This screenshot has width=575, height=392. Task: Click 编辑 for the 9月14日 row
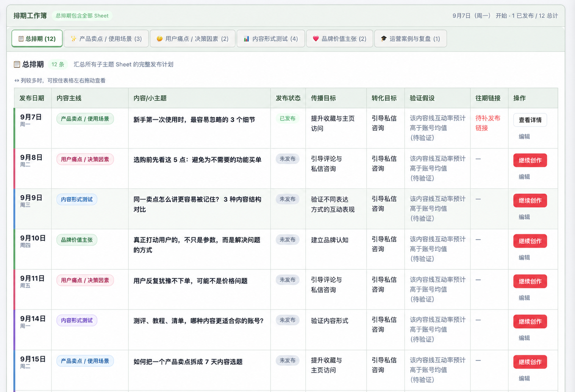click(x=524, y=338)
